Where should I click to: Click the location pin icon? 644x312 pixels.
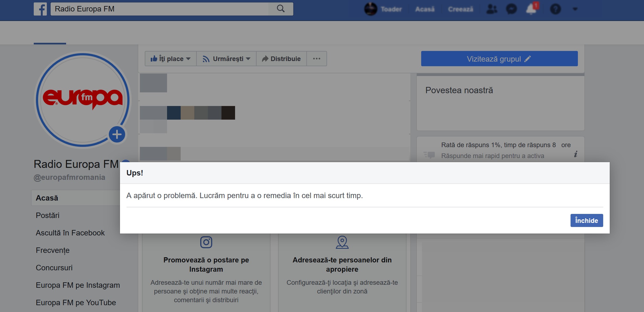tap(342, 242)
